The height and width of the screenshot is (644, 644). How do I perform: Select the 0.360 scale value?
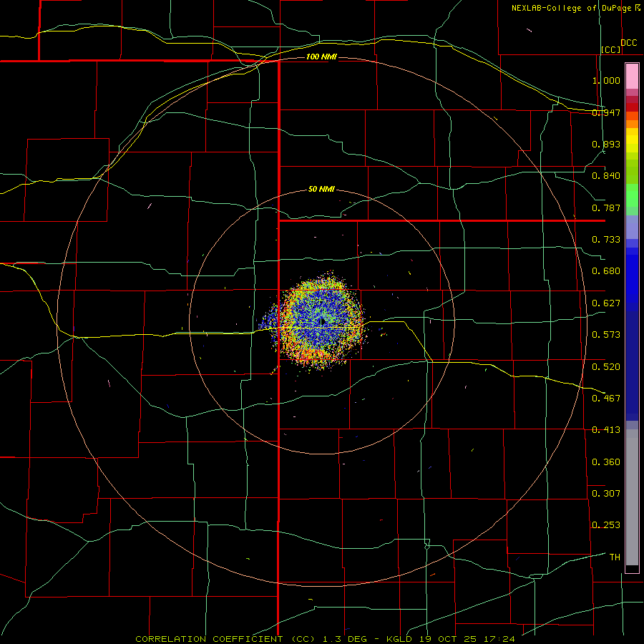coord(606,462)
